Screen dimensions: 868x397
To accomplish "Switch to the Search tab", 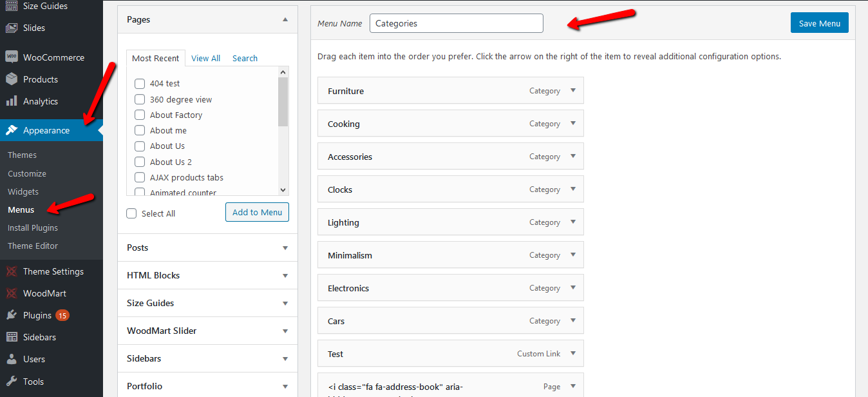I will coord(245,58).
